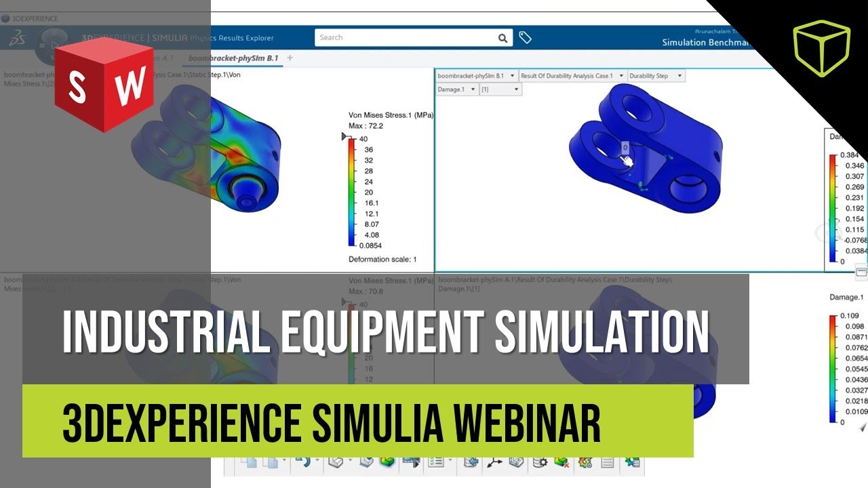868x488 pixels.
Task: Switch to boombracket-phySIm B.1 tab
Action: (x=234, y=58)
